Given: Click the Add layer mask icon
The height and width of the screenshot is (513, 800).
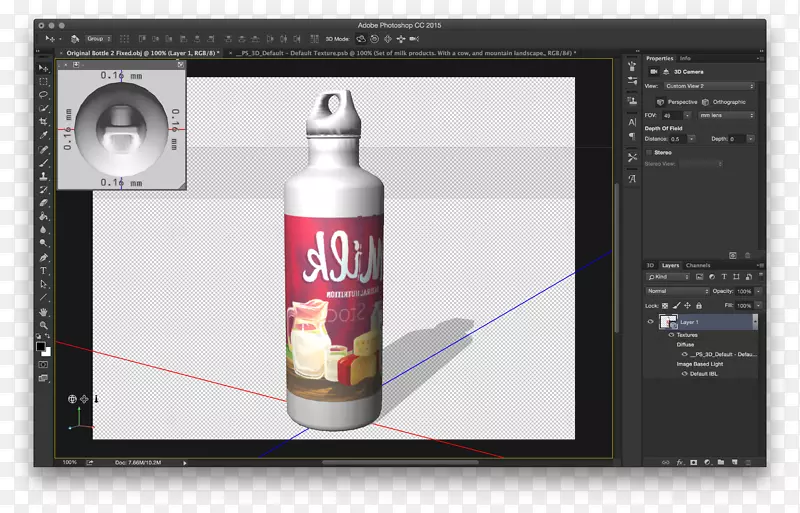Looking at the screenshot, I should (693, 462).
